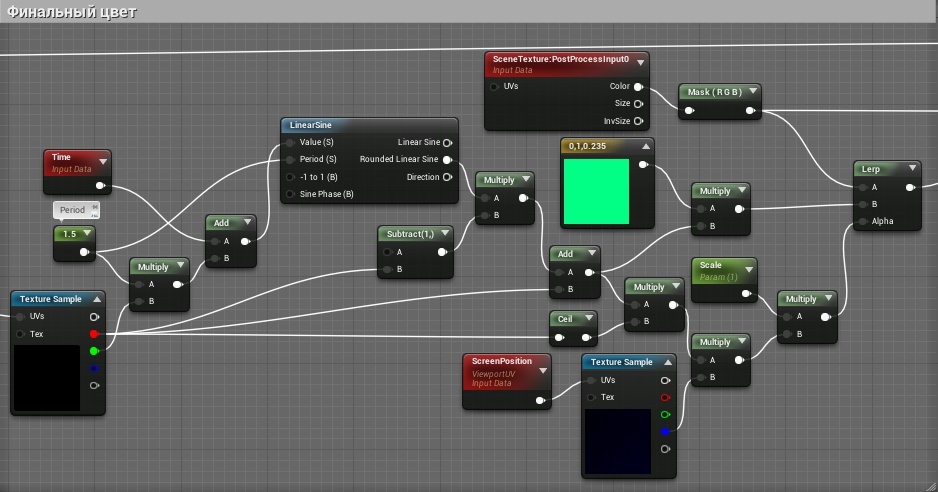Select blue output pin of black-preview Texture Sample

(x=94, y=368)
